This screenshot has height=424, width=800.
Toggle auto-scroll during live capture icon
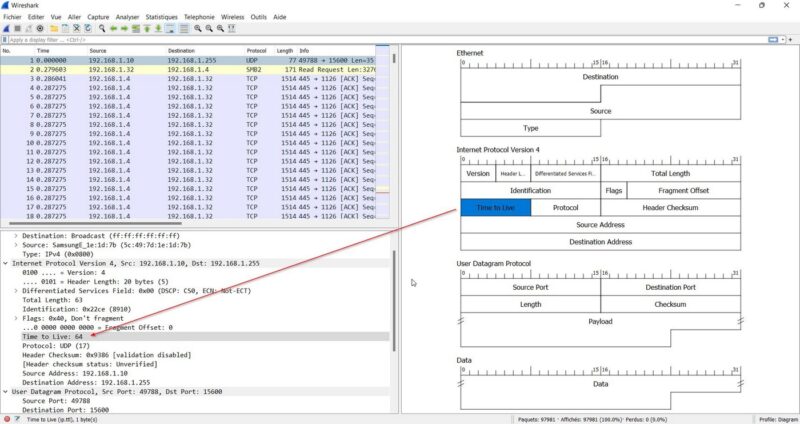171,29
